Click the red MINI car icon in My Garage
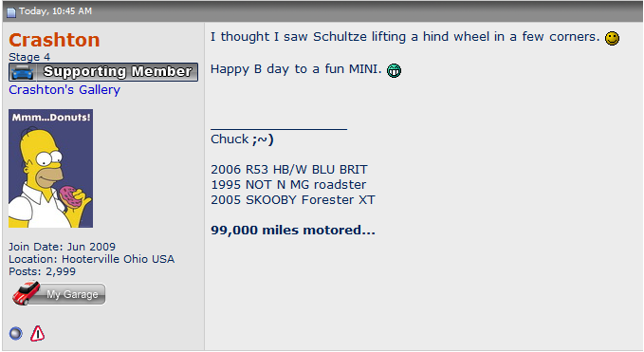The height and width of the screenshot is (352, 644). coord(26,293)
